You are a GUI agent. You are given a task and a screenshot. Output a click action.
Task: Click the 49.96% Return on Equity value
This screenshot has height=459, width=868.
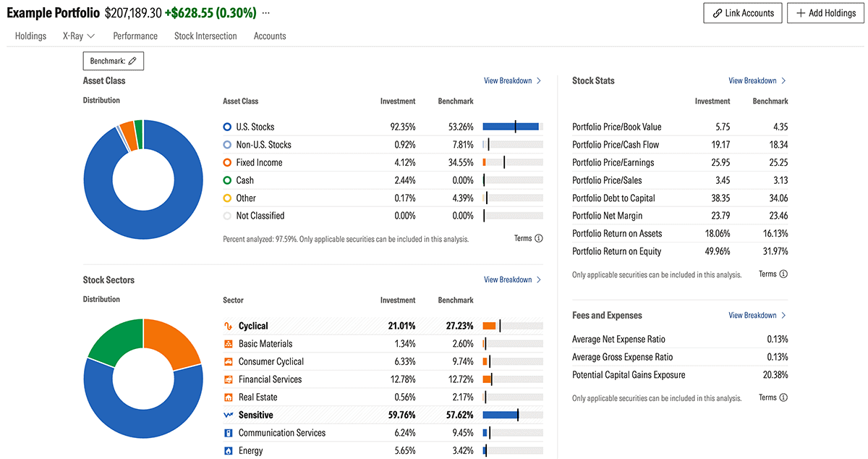(717, 251)
